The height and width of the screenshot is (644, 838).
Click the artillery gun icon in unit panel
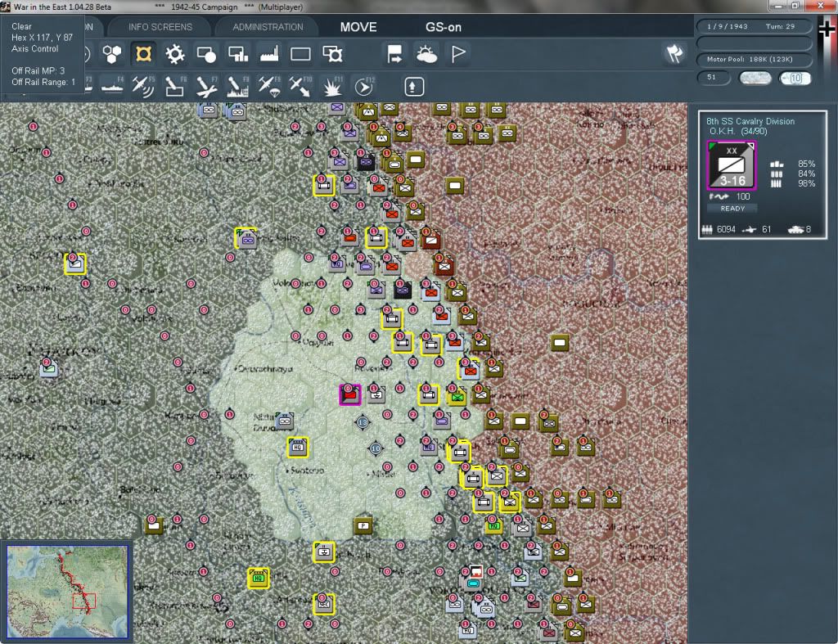coord(749,230)
